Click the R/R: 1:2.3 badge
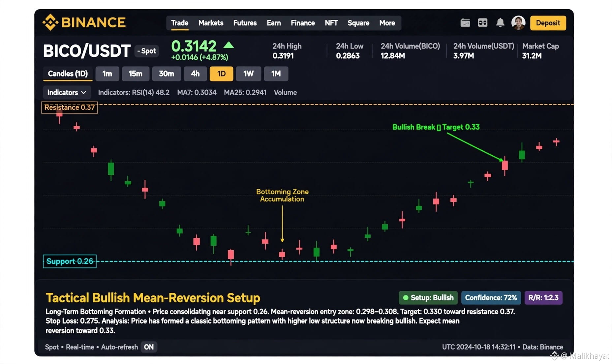Image resolution: width=612 pixels, height=364 pixels. (x=543, y=298)
